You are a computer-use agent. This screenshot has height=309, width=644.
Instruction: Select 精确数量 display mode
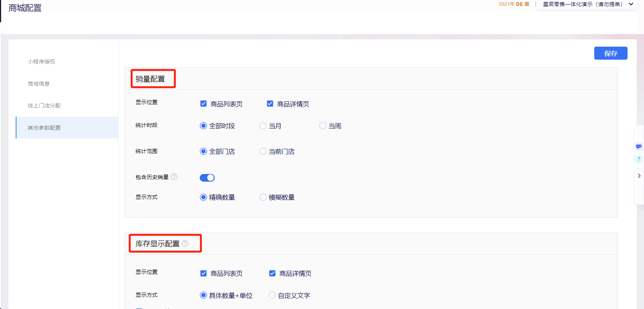point(204,197)
